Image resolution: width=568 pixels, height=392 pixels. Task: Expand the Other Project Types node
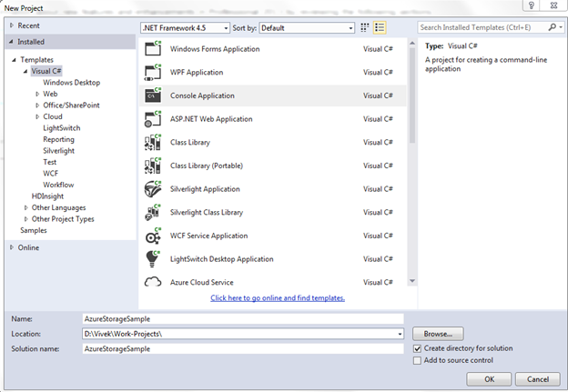point(25,219)
